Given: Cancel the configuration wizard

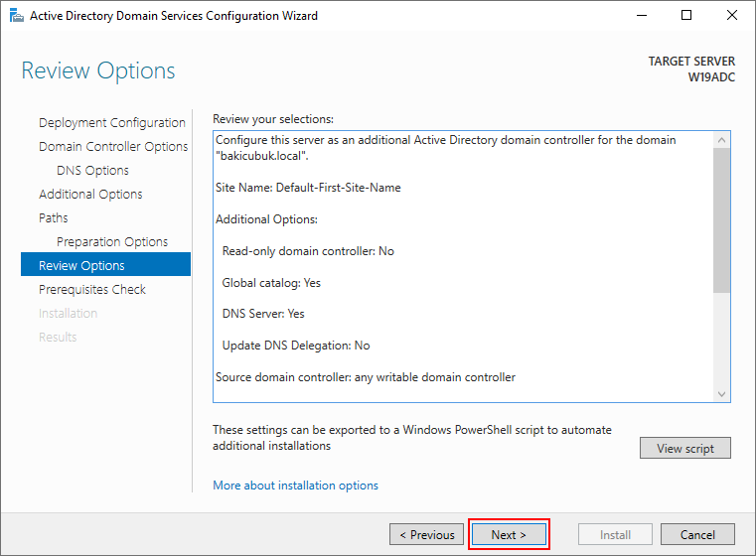Looking at the screenshot, I should 697,534.
